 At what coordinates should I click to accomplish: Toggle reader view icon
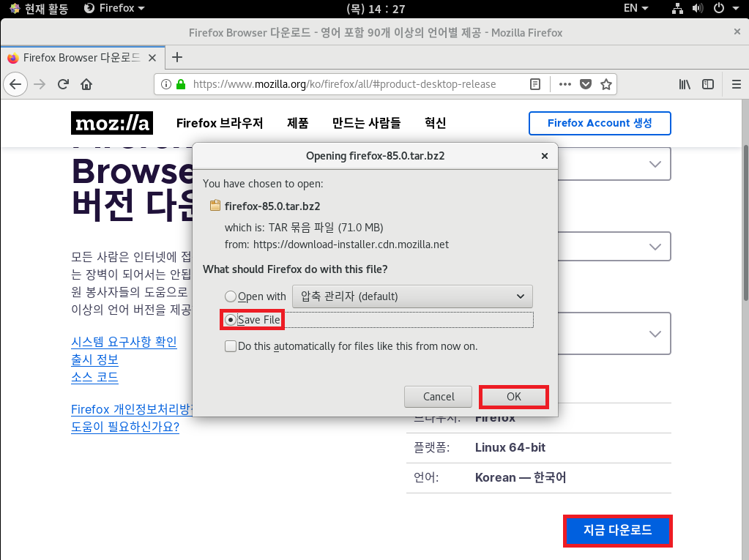pos(535,84)
